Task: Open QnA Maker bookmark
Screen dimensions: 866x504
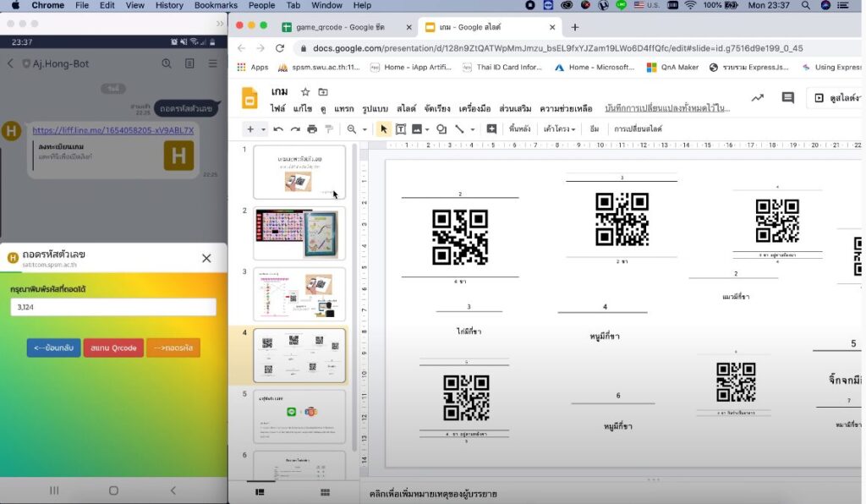Action: click(x=672, y=68)
